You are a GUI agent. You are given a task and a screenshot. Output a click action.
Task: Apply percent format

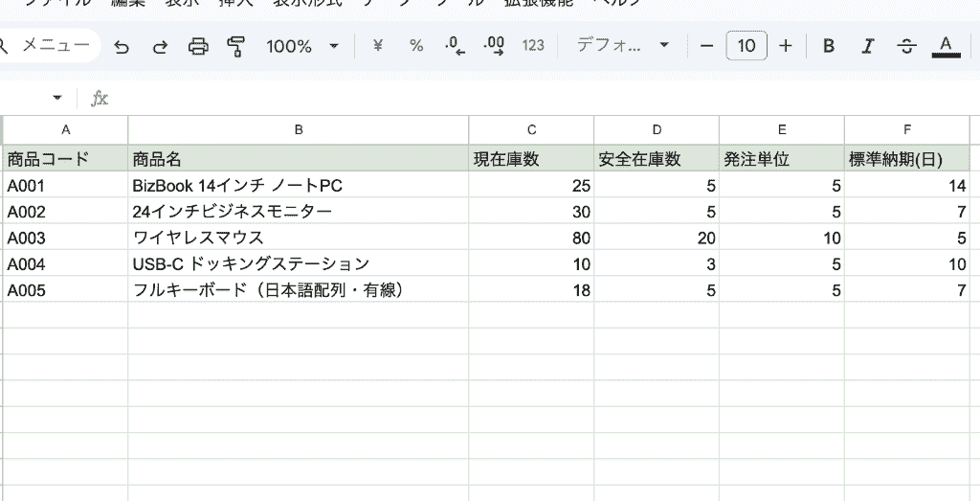[x=416, y=46]
